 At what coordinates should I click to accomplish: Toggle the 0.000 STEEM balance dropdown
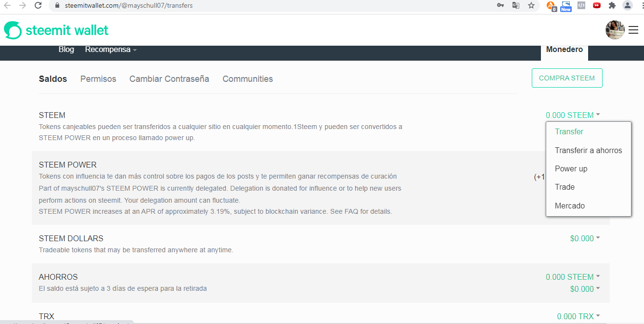tap(573, 115)
